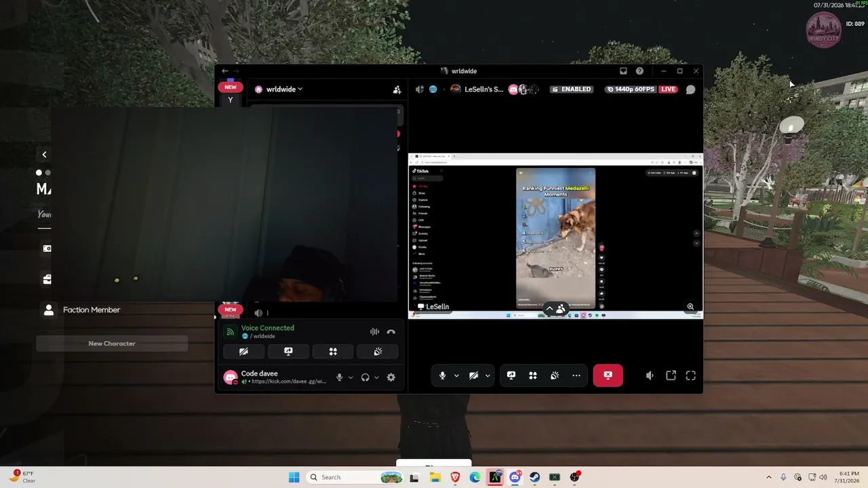868x488 pixels.
Task: Stop watching stream red button
Action: click(608, 375)
